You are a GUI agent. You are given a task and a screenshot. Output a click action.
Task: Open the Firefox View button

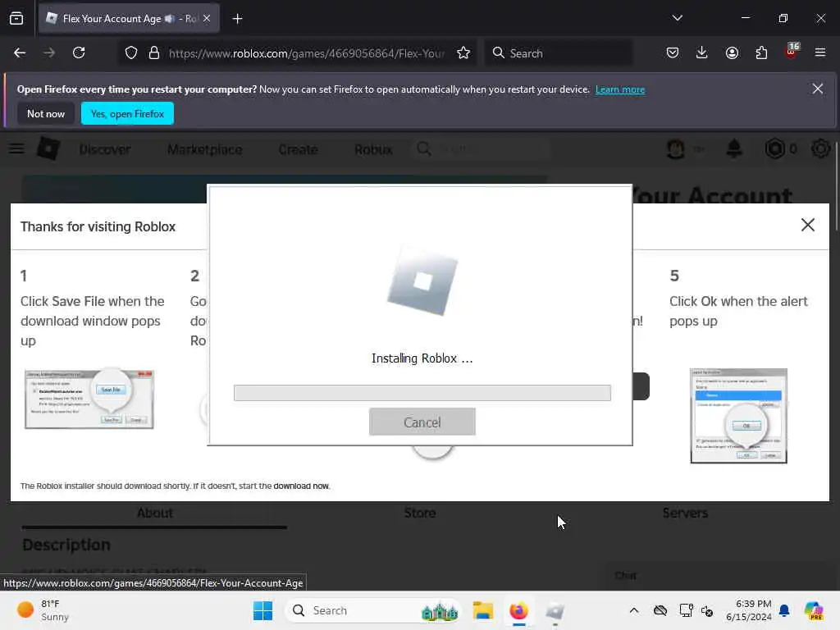coord(16,18)
